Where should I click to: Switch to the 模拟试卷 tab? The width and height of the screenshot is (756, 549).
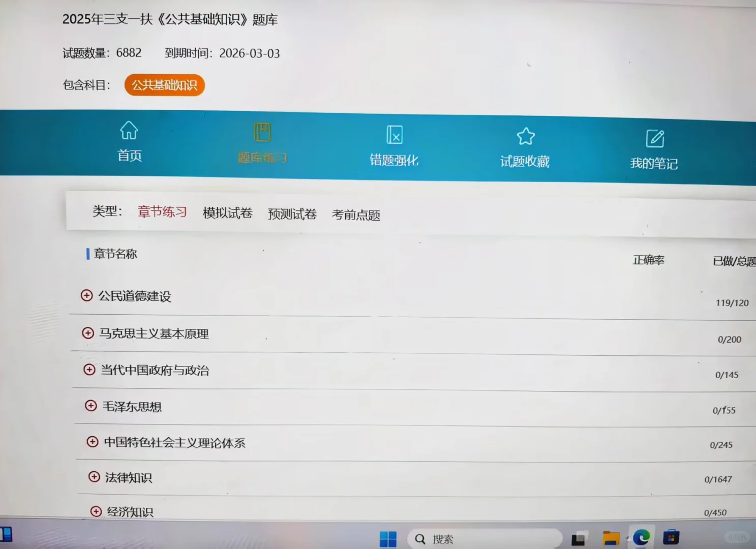(x=227, y=213)
